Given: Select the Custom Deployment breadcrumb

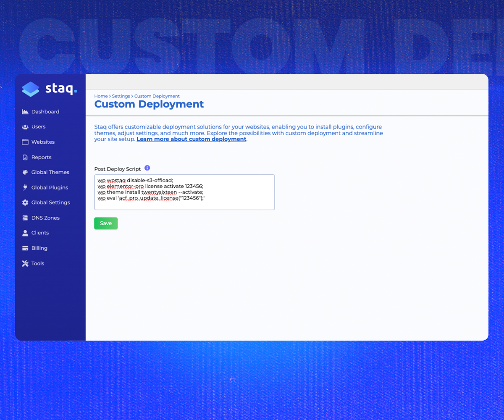Looking at the screenshot, I should point(157,96).
